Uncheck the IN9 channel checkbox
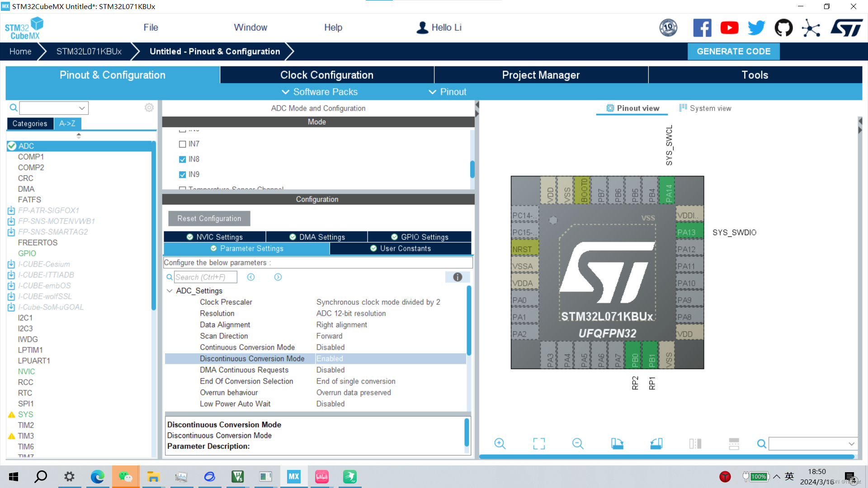Image resolution: width=868 pixels, height=488 pixels. tap(183, 174)
